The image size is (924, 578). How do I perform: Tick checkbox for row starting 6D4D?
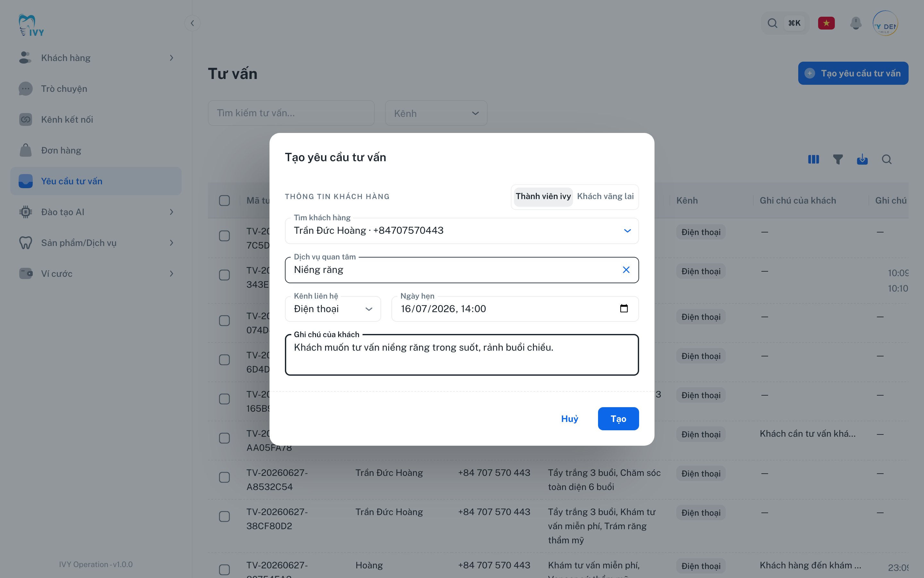click(x=225, y=360)
